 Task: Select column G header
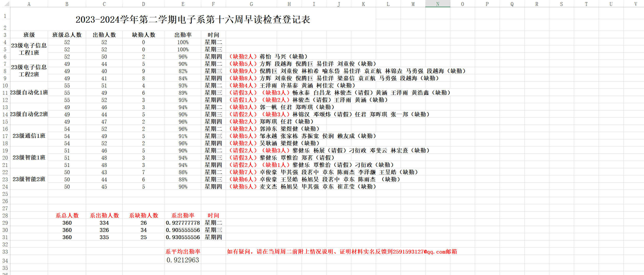[251, 4]
